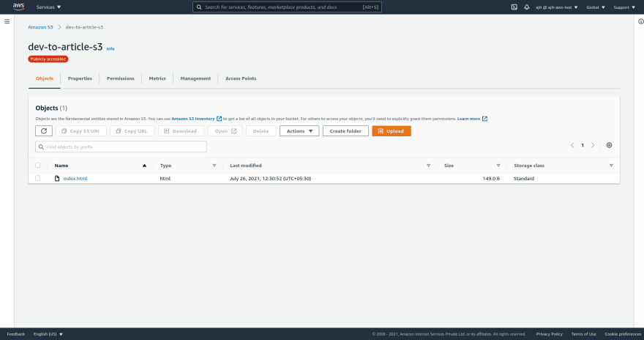Screen dimensions: 644x340
Task: Click the html type cell
Action: coord(165,179)
